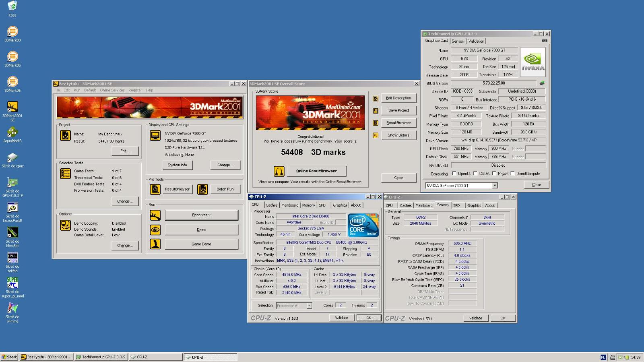
Task: Open the Online Services menu
Action: [112, 90]
